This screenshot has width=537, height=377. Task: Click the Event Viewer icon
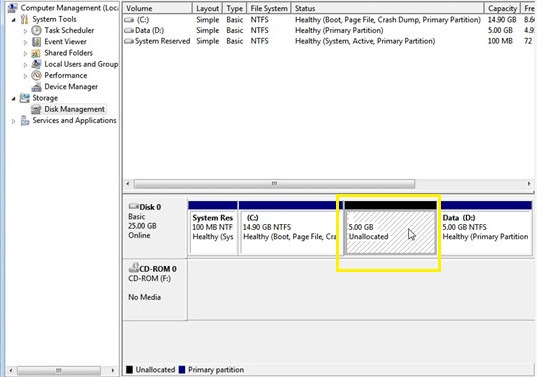tap(36, 42)
